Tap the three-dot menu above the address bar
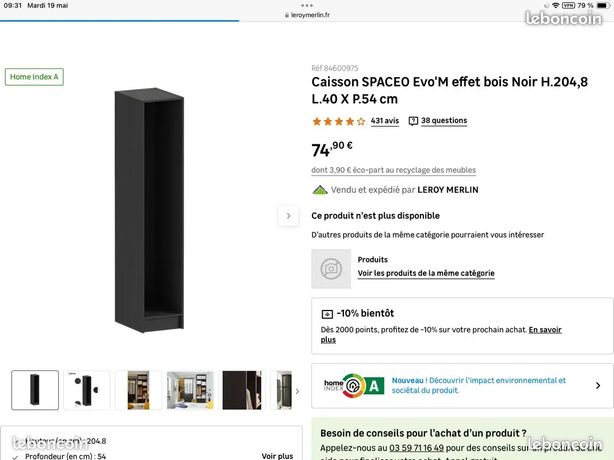The height and width of the screenshot is (460, 614). [x=307, y=5]
